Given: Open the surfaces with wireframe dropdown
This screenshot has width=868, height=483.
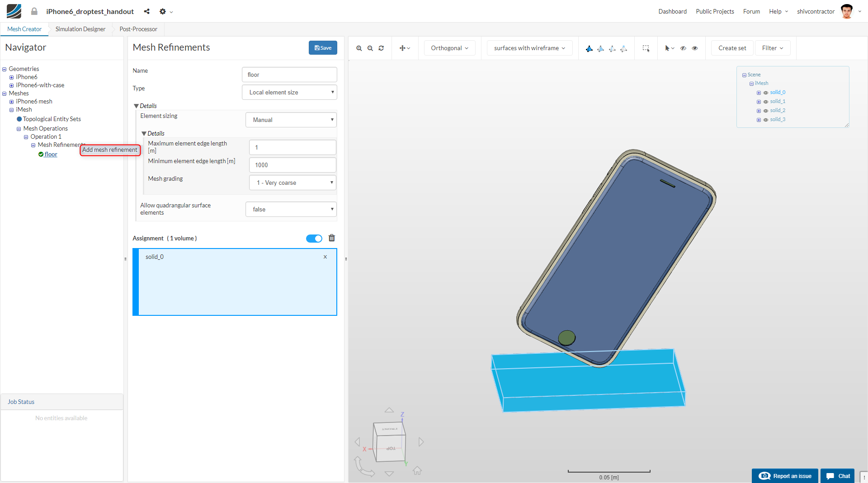Looking at the screenshot, I should [529, 48].
